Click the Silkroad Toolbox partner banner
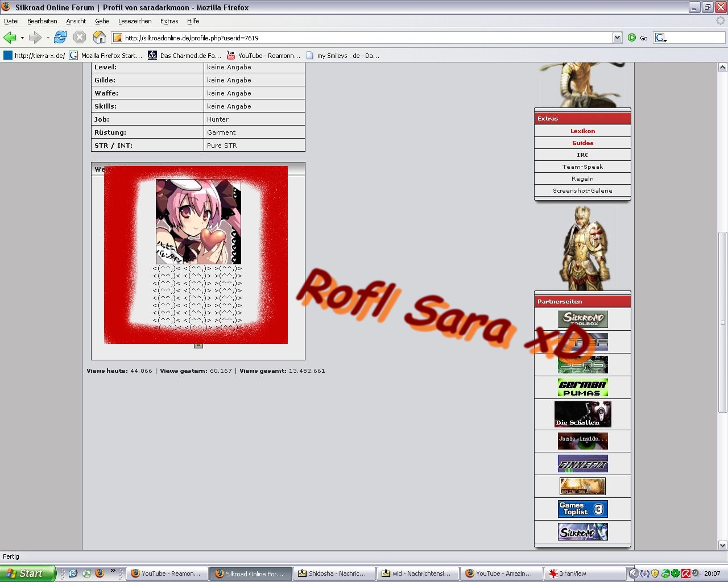This screenshot has height=582, width=728. tap(582, 319)
